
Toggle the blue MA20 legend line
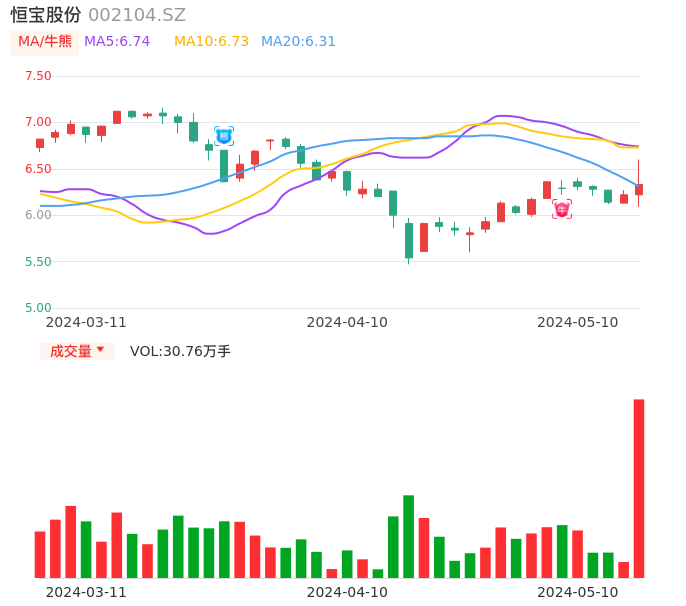pos(298,42)
